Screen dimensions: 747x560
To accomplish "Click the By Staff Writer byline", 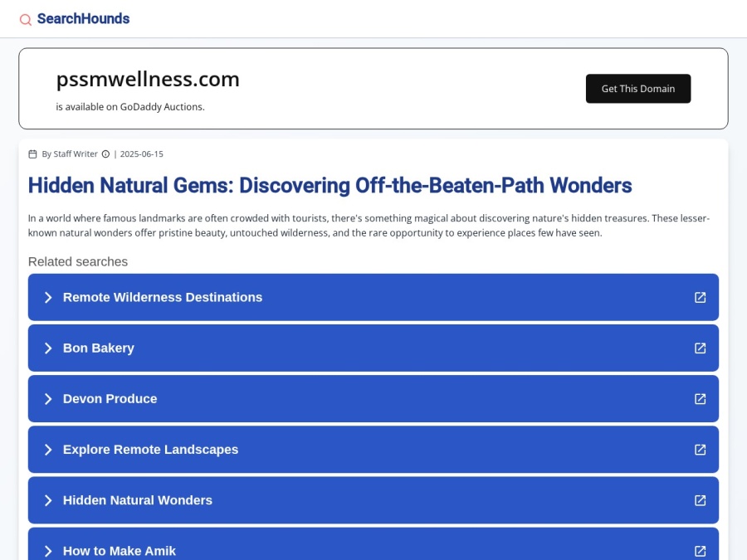I will tap(70, 153).
